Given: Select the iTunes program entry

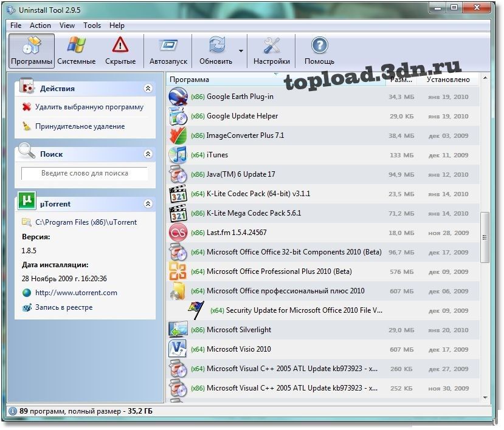Looking at the screenshot, I should (x=217, y=155).
